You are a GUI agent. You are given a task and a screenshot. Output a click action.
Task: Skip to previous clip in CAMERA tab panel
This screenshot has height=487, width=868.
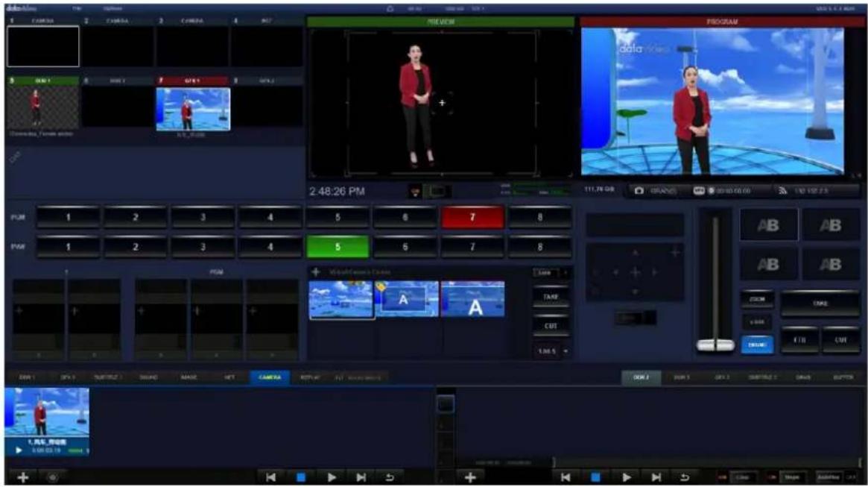[x=270, y=477]
